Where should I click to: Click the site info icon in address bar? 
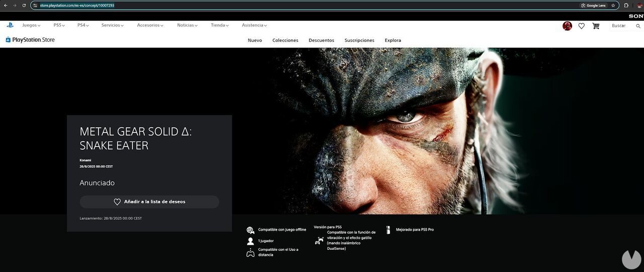click(35, 5)
